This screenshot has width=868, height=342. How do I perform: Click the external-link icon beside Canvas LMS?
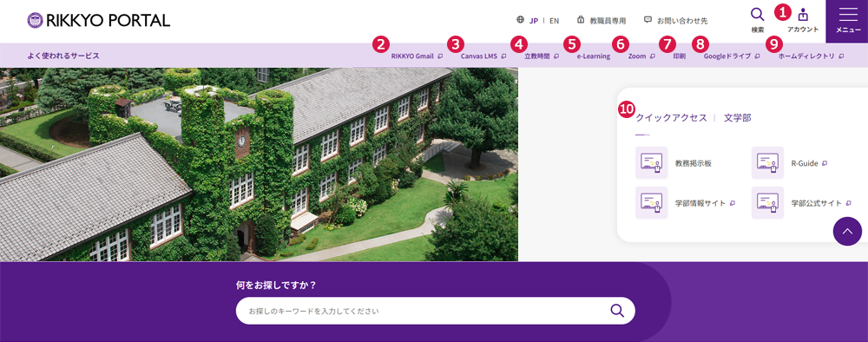point(503,56)
